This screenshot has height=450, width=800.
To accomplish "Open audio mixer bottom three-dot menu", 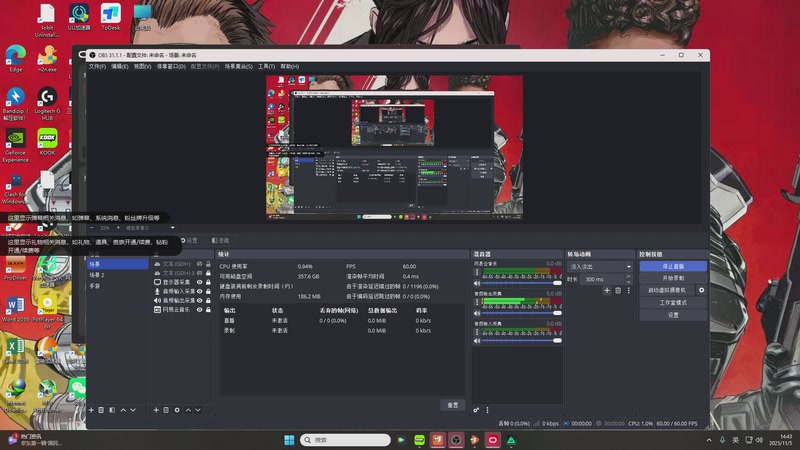I will point(487,410).
